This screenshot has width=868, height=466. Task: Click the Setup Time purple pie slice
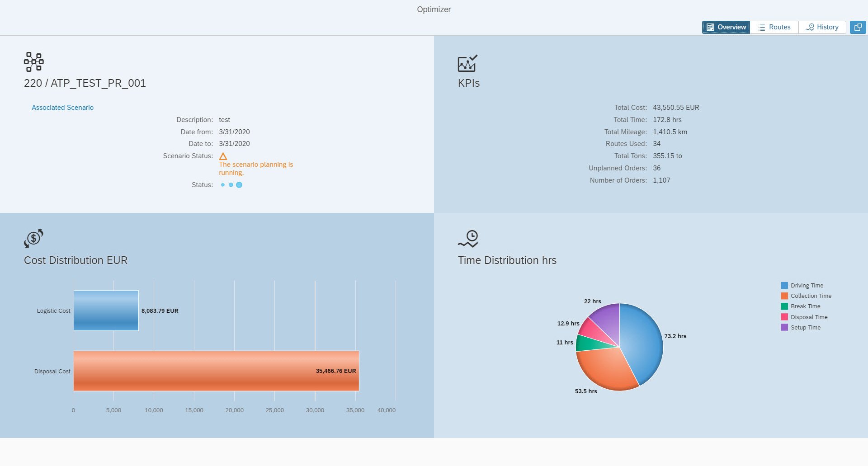608,319
